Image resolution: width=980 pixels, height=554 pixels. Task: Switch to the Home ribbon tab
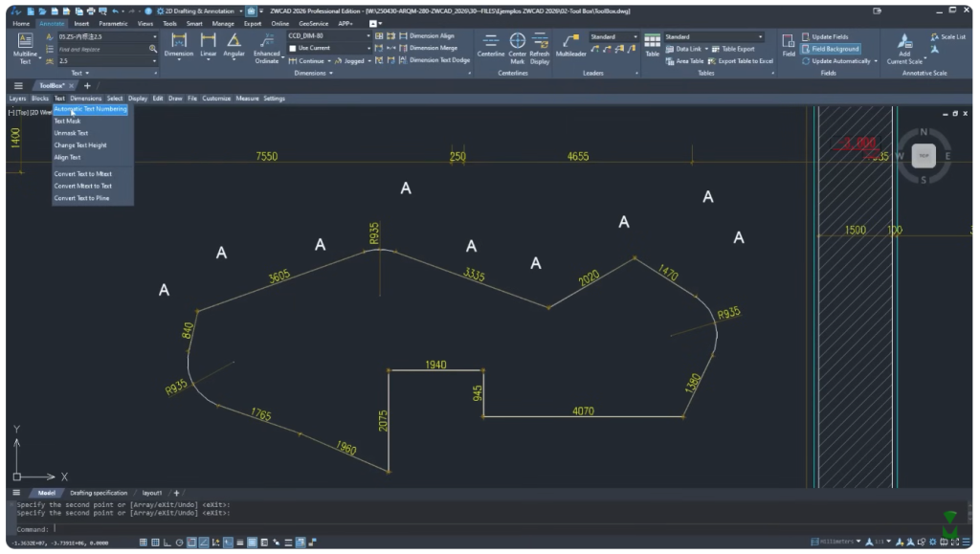21,24
